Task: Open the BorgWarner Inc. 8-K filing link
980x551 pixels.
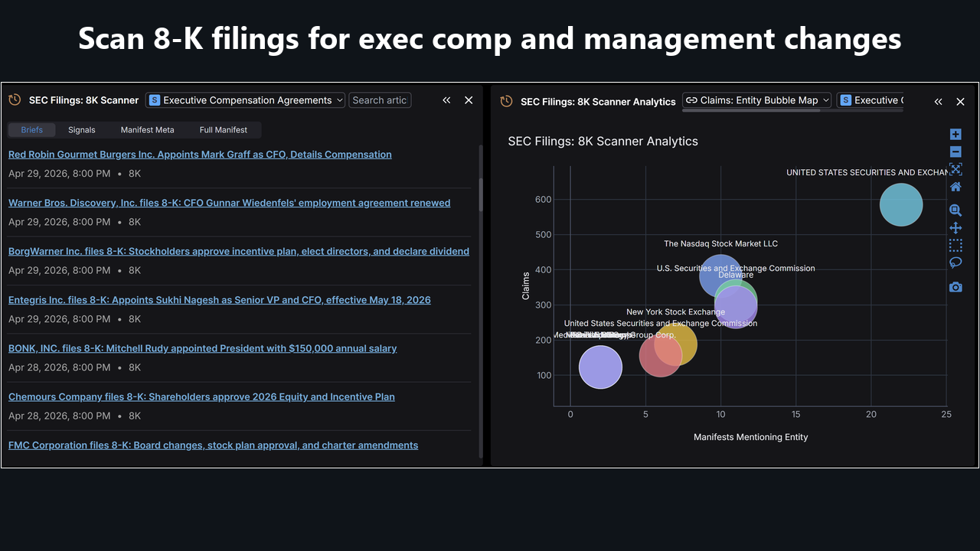Action: click(239, 251)
